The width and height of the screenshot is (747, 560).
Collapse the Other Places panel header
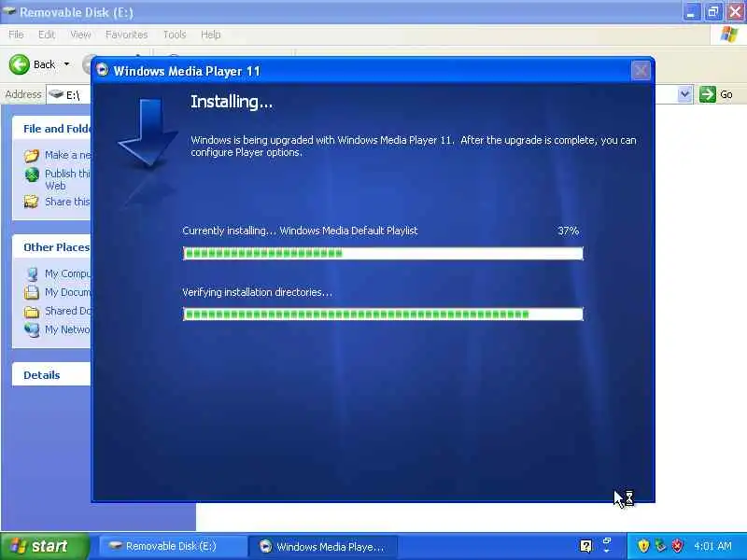[51, 247]
